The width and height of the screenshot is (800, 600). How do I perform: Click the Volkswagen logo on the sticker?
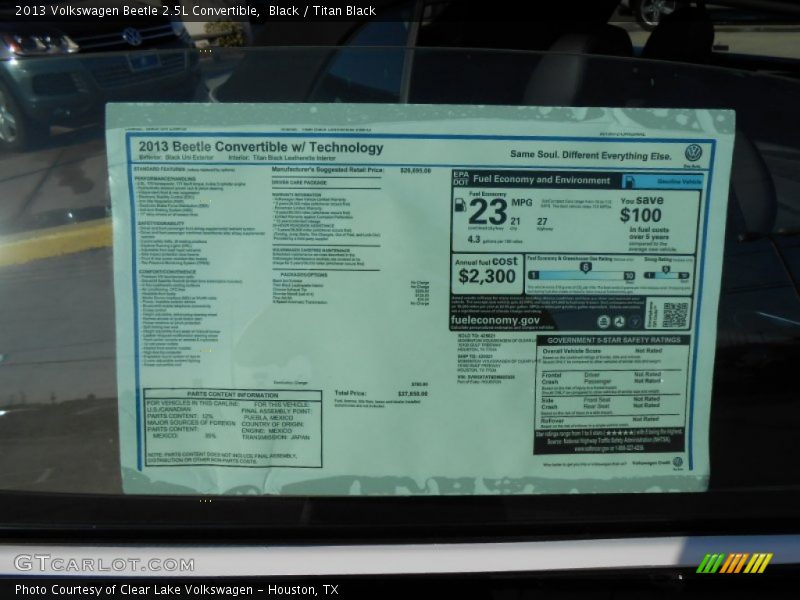(693, 153)
